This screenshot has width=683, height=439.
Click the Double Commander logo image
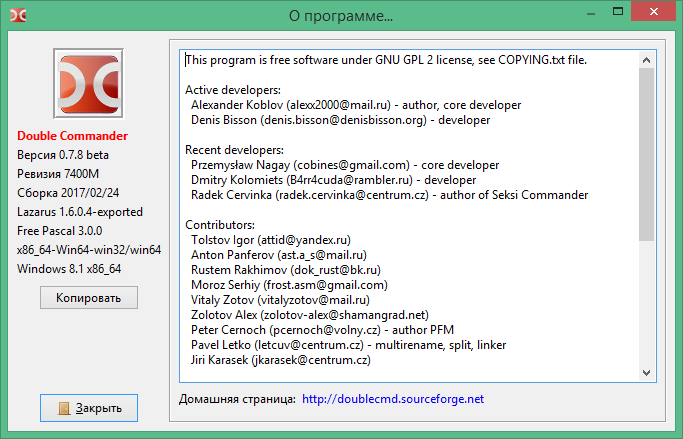[x=89, y=85]
